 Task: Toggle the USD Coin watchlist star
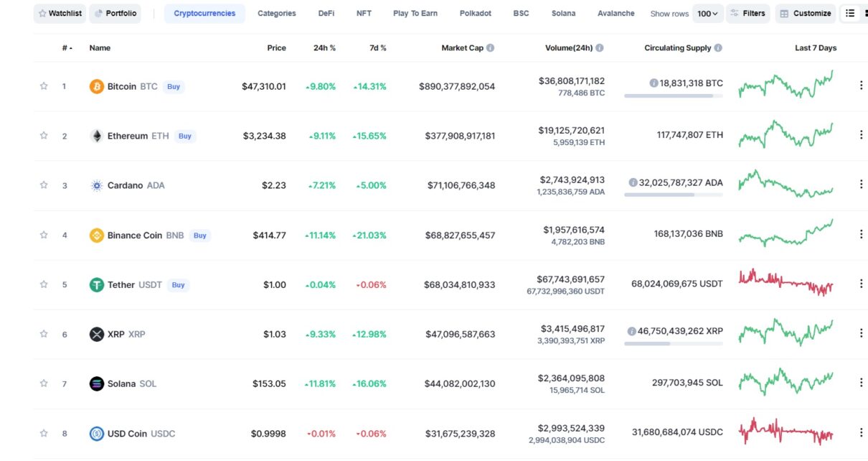point(44,433)
